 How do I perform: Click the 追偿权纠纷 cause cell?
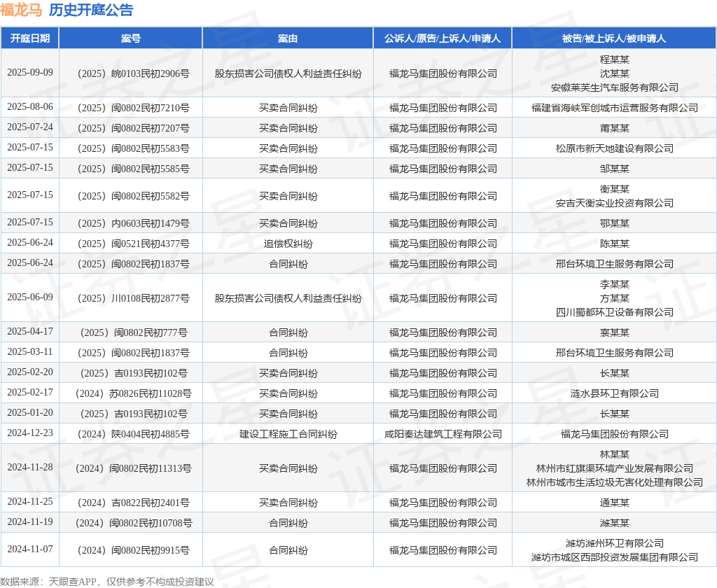click(x=288, y=244)
